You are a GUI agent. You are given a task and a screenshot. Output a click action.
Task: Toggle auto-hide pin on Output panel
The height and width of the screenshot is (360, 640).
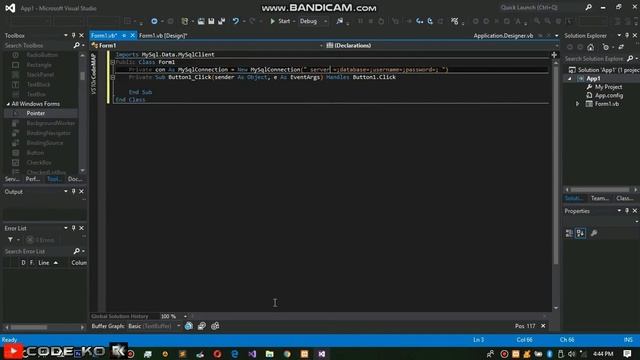click(x=73, y=191)
